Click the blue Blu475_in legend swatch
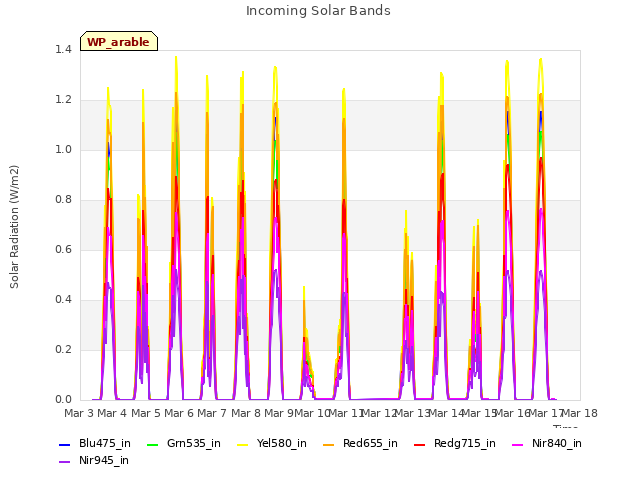The height and width of the screenshot is (480, 640). [x=65, y=444]
